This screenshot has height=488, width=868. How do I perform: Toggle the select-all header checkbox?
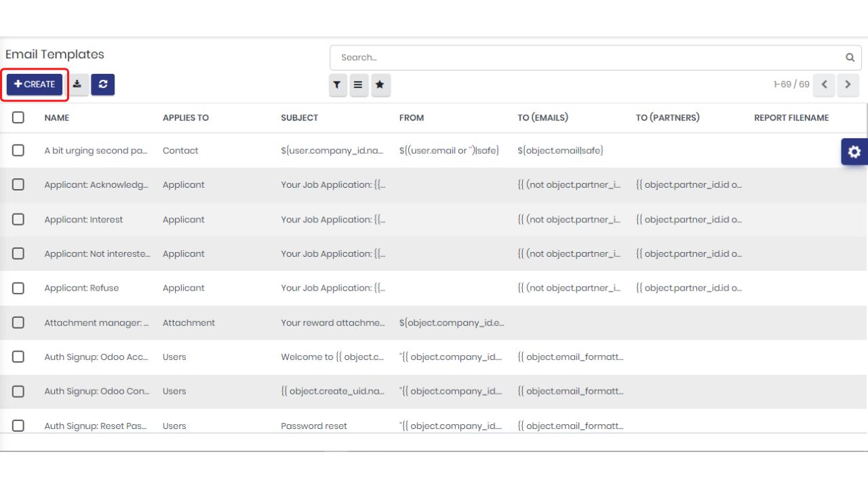[x=18, y=117]
